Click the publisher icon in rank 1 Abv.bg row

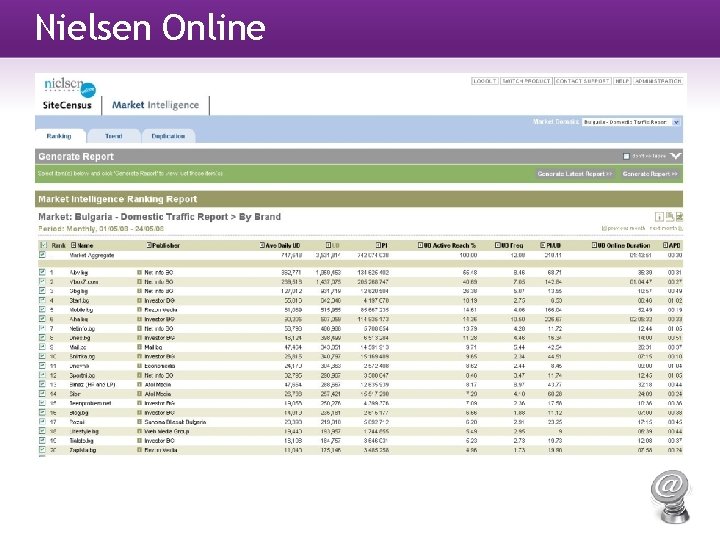140,272
